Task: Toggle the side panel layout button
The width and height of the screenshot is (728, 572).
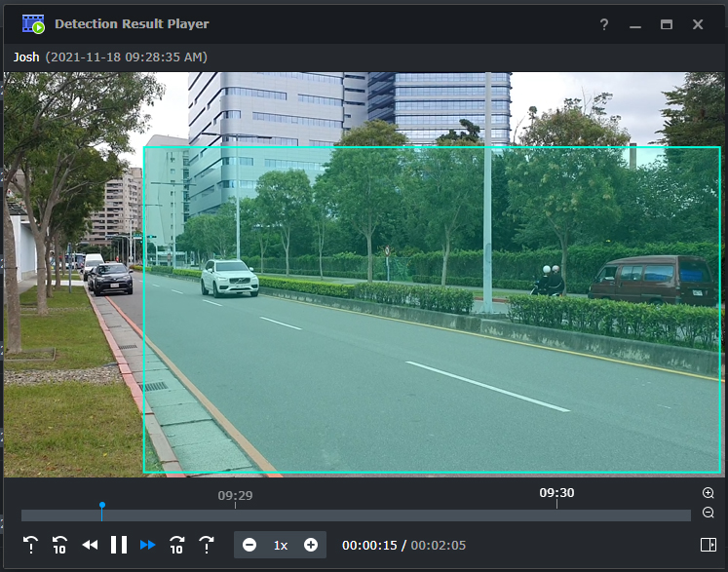Action: [x=708, y=545]
